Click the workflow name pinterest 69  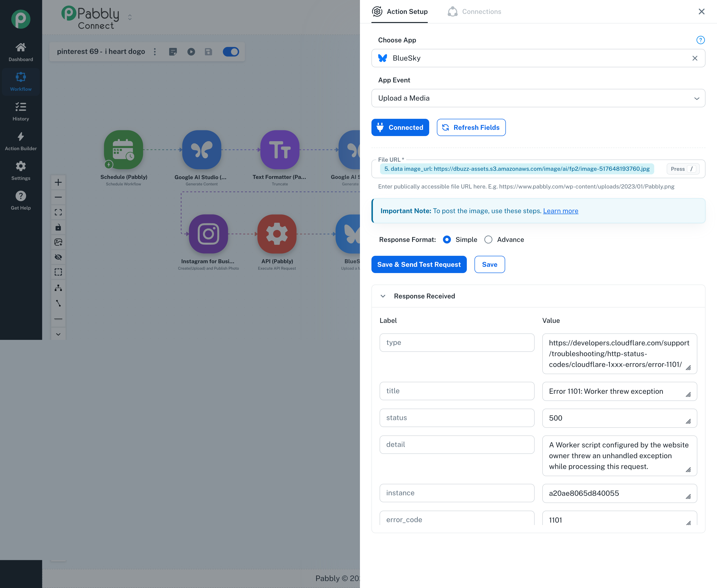(x=101, y=51)
